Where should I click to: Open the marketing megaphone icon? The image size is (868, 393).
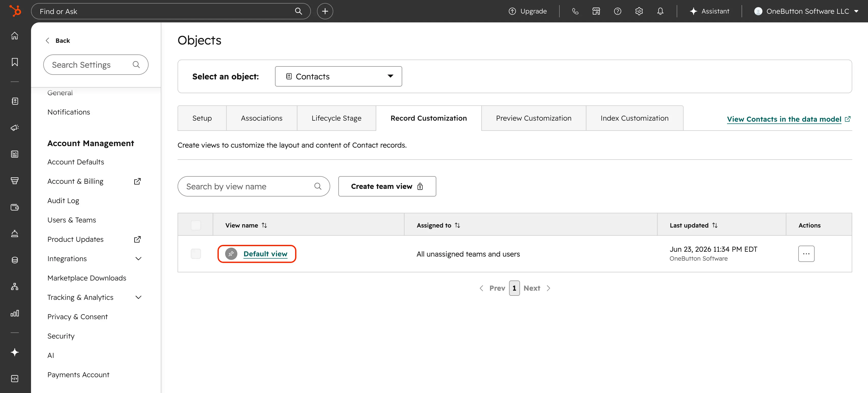(15, 128)
